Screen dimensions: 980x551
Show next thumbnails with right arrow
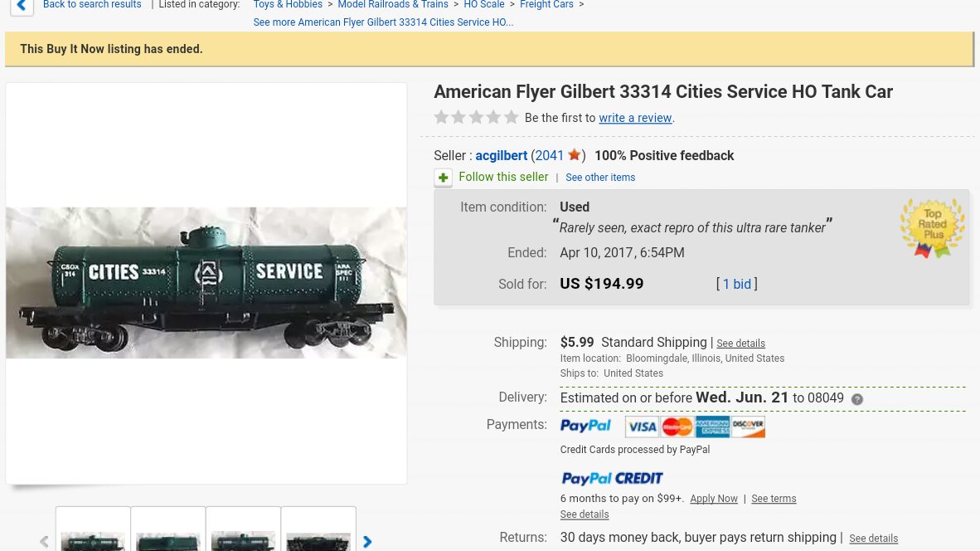click(x=367, y=542)
